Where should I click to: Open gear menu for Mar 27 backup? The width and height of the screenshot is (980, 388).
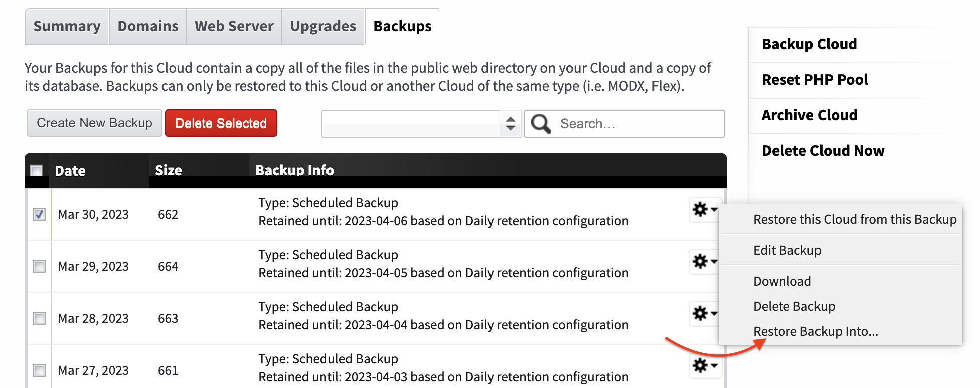tap(705, 366)
